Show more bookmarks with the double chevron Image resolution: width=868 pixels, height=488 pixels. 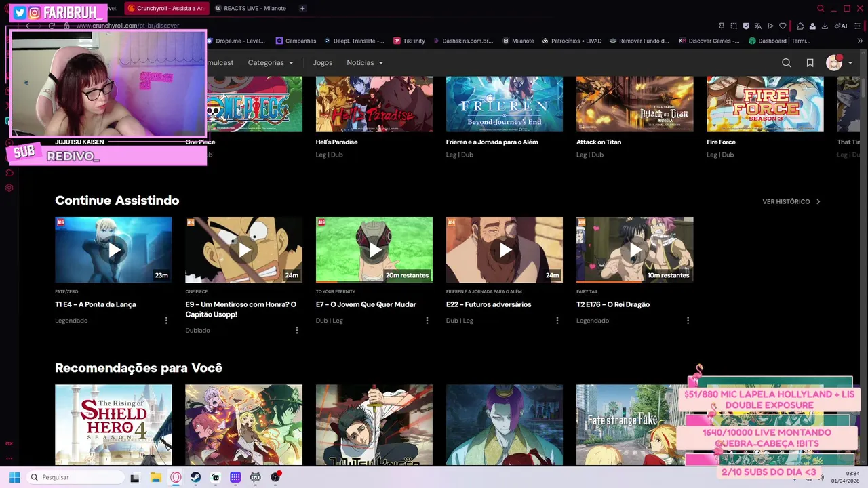pos(859,41)
